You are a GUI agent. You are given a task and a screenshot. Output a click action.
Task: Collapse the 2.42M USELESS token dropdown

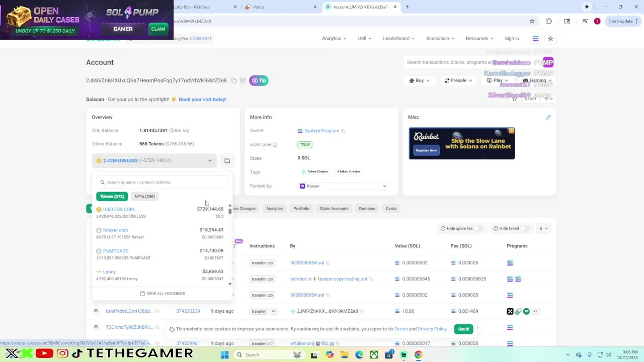(x=210, y=160)
